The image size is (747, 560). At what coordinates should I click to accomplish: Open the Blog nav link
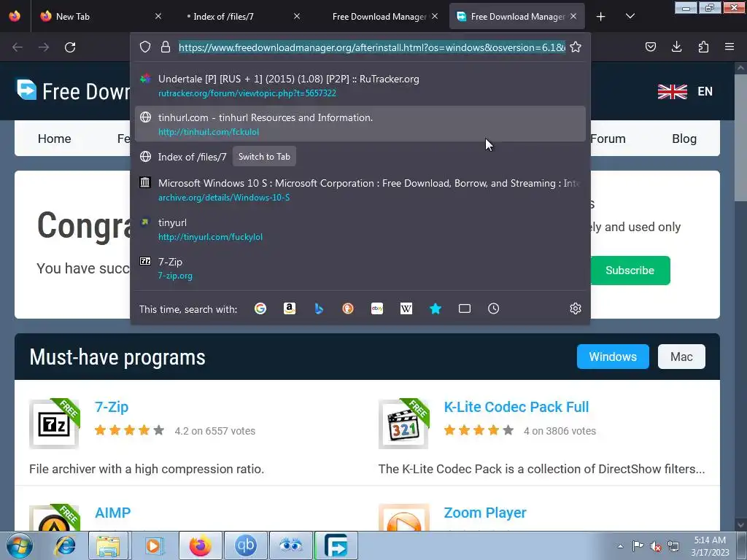tap(684, 139)
